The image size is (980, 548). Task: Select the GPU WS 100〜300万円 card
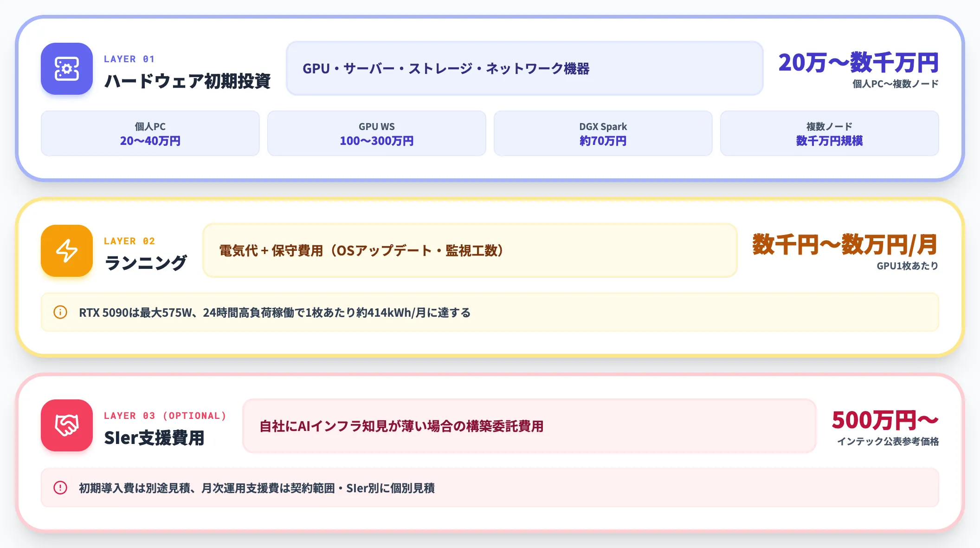[377, 133]
